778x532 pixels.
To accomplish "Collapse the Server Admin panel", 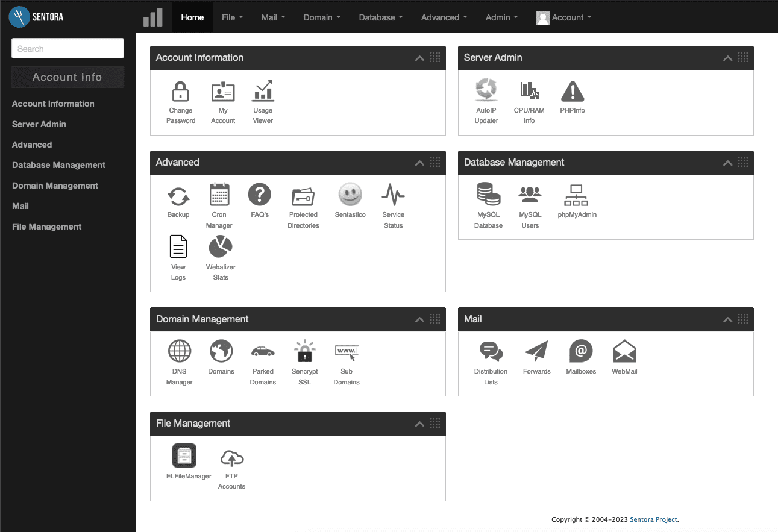I will coord(727,58).
